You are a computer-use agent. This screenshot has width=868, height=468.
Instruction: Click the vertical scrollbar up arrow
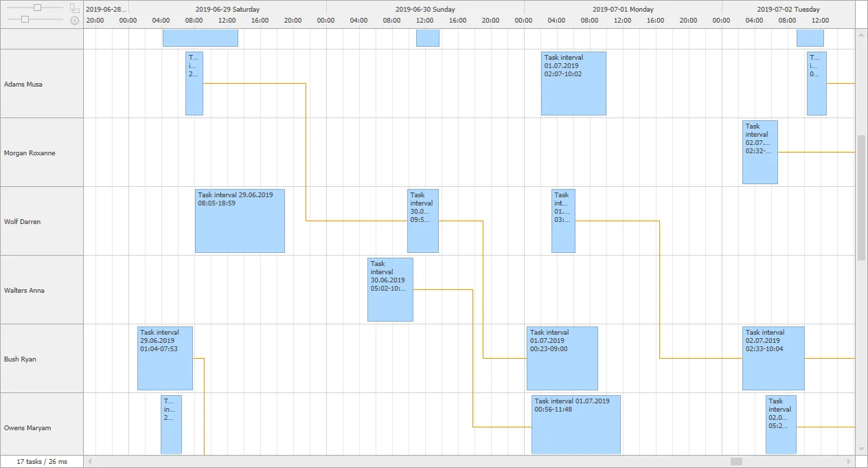click(x=862, y=34)
